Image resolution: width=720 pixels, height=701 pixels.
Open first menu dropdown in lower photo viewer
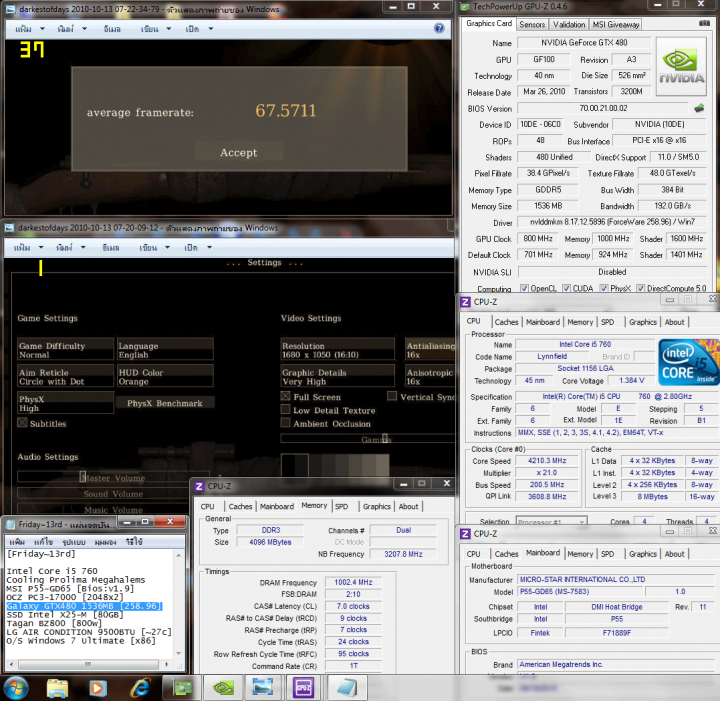click(x=41, y=247)
